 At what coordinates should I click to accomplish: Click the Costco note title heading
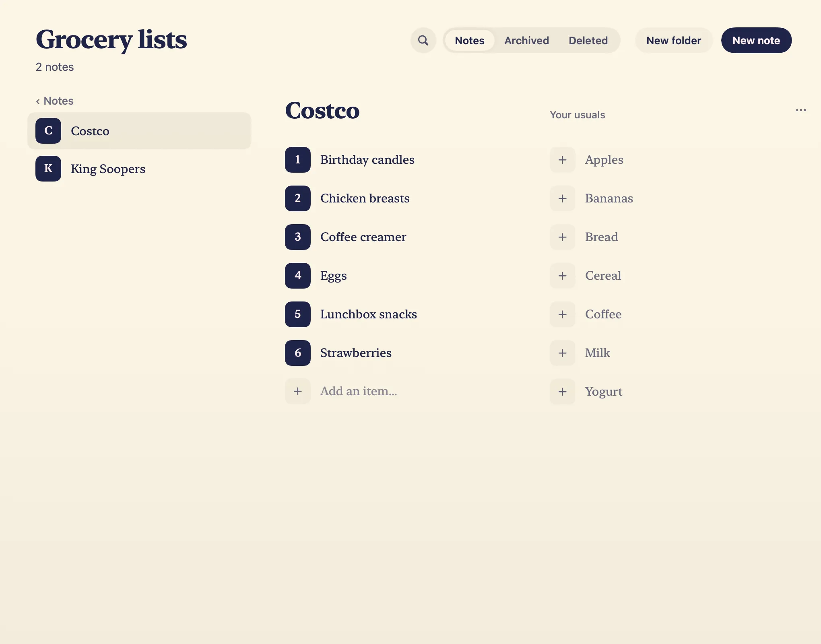[x=322, y=111]
